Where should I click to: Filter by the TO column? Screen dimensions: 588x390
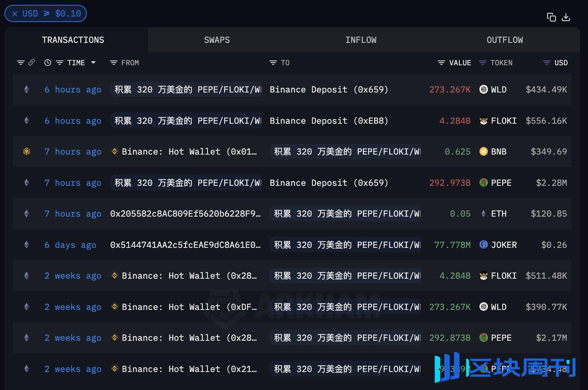(x=273, y=62)
